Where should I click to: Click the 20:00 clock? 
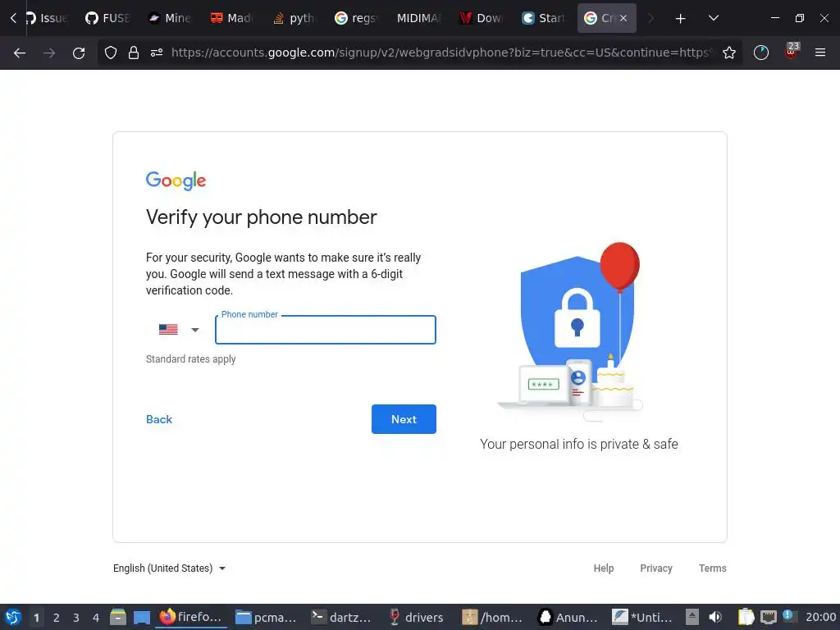[x=820, y=617]
